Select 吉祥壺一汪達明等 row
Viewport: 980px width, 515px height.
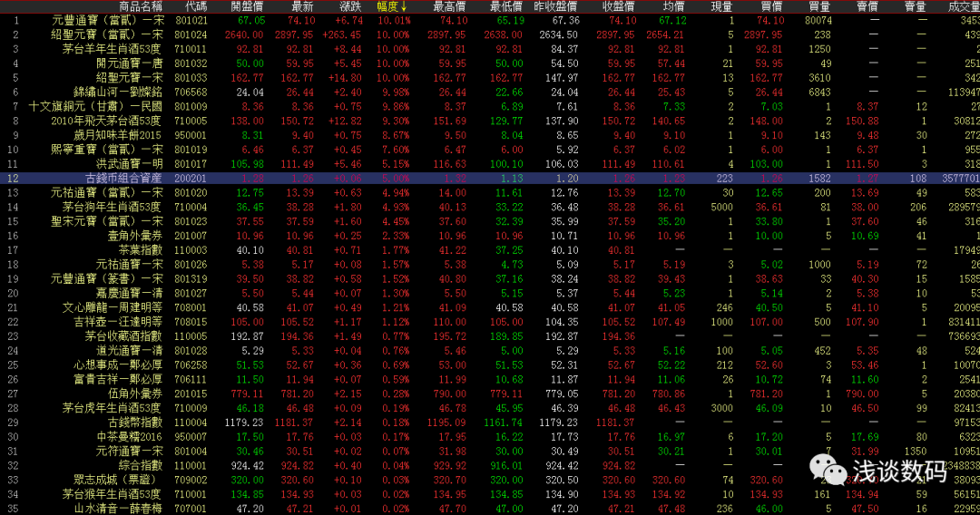click(x=490, y=322)
